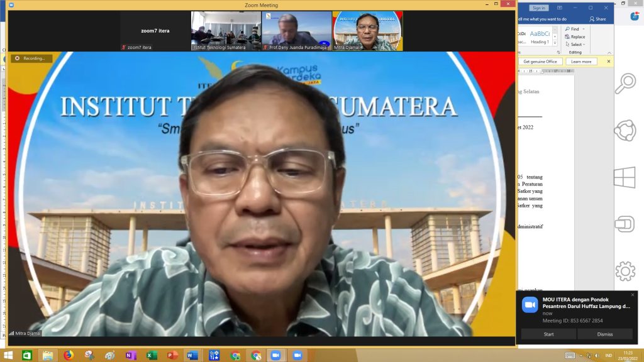Click Start in the Zoom meeting notification

[x=548, y=334]
